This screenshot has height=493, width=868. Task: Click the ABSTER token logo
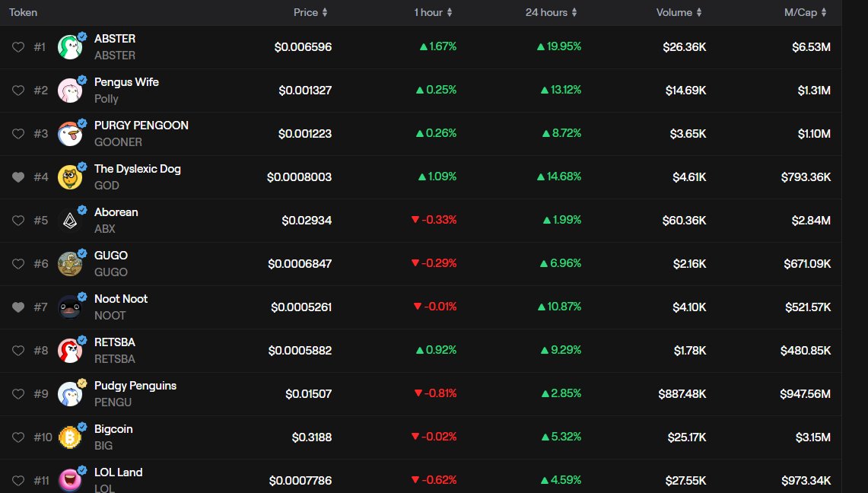(x=71, y=46)
